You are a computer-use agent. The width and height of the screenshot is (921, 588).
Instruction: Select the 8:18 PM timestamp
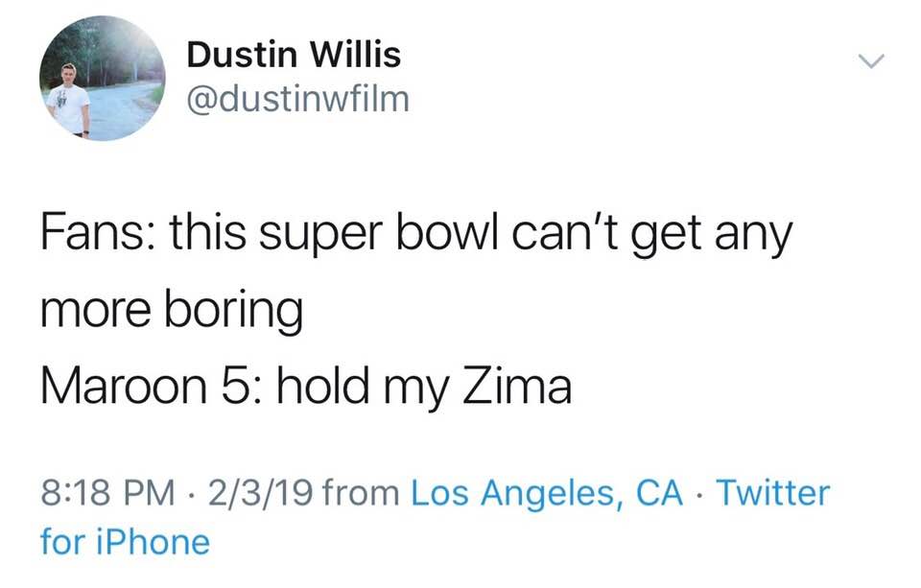108,492
